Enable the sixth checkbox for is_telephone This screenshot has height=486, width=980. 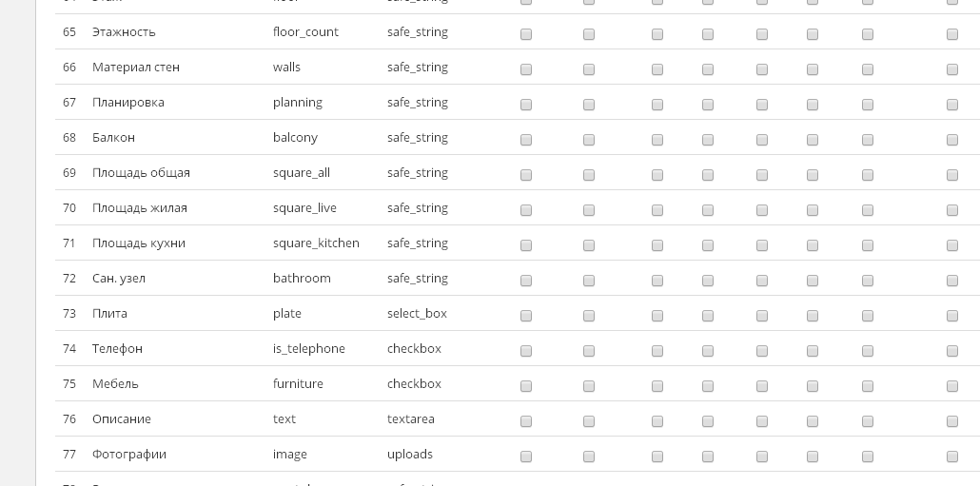812,351
